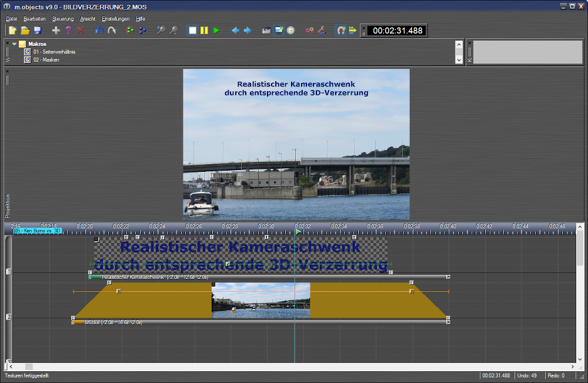
Task: Open the Einstellungen menu
Action: (x=115, y=19)
